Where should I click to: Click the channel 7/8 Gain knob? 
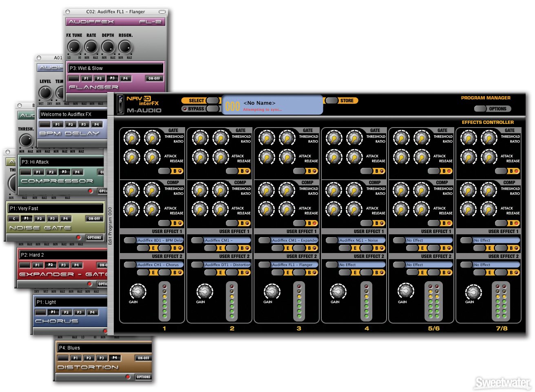[473, 292]
